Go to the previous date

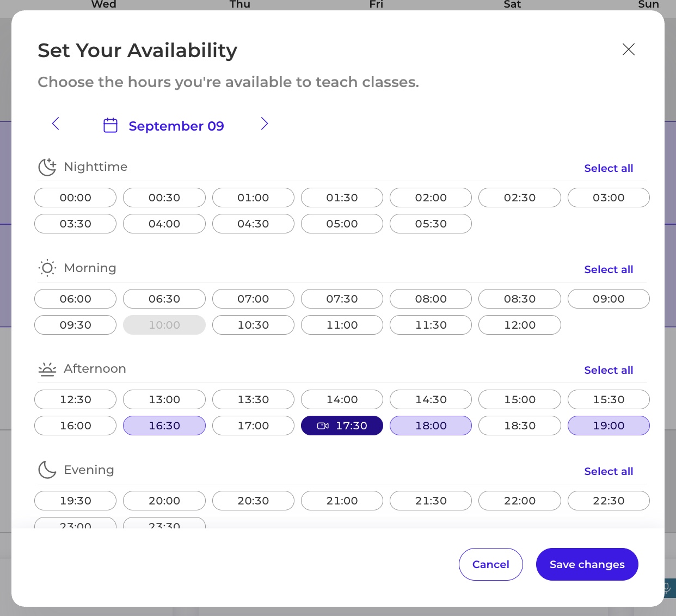pos(56,124)
